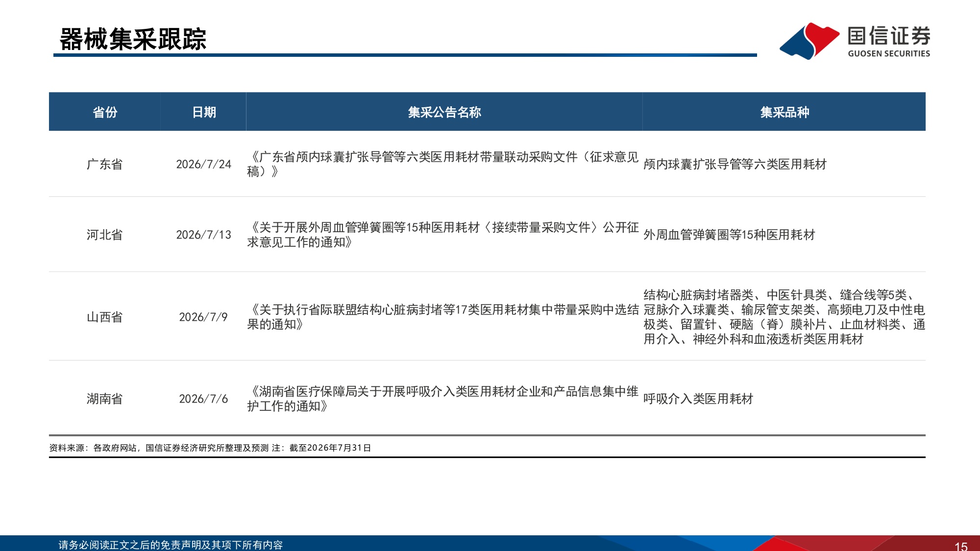Click page number 15
Image resolution: width=980 pixels, height=551 pixels.
(x=961, y=546)
